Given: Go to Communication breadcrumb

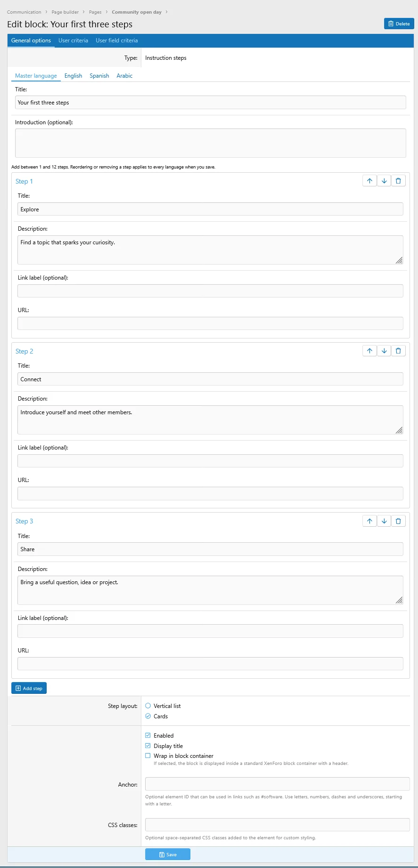Looking at the screenshot, I should coord(24,12).
